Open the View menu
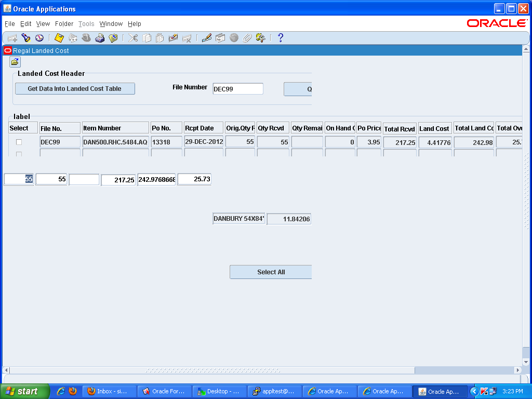 (x=43, y=24)
